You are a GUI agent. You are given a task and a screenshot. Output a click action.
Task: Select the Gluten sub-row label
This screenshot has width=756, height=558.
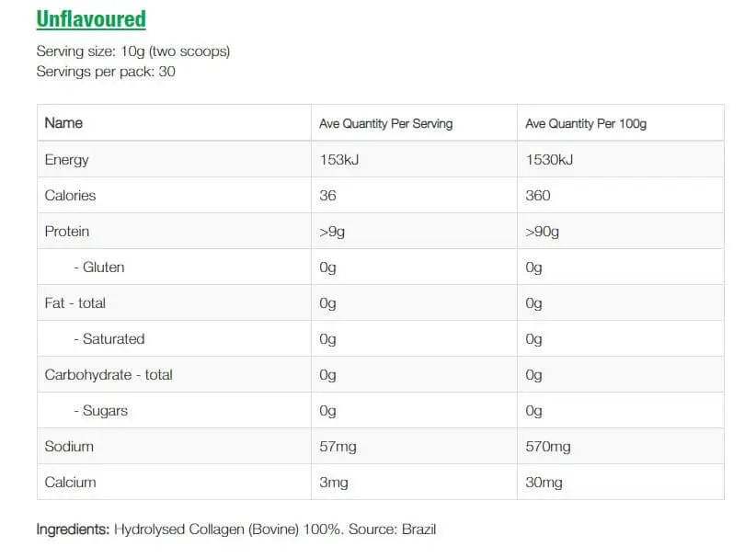pos(98,268)
